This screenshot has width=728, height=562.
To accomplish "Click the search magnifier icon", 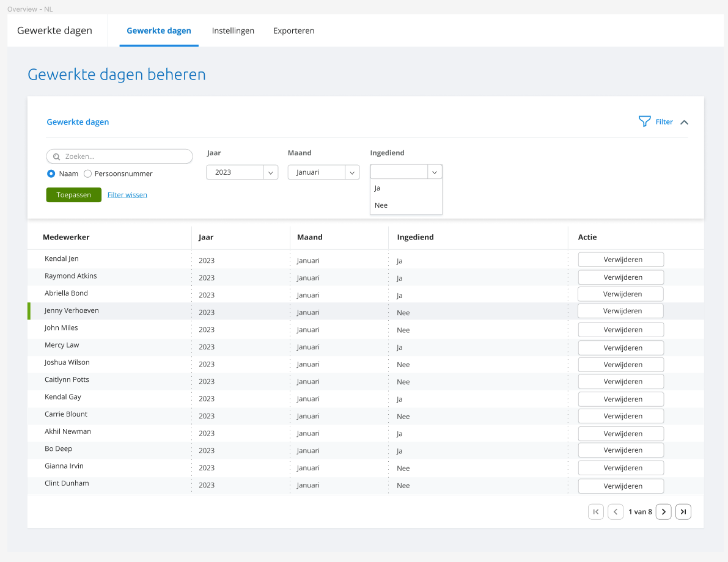I will coord(57,156).
